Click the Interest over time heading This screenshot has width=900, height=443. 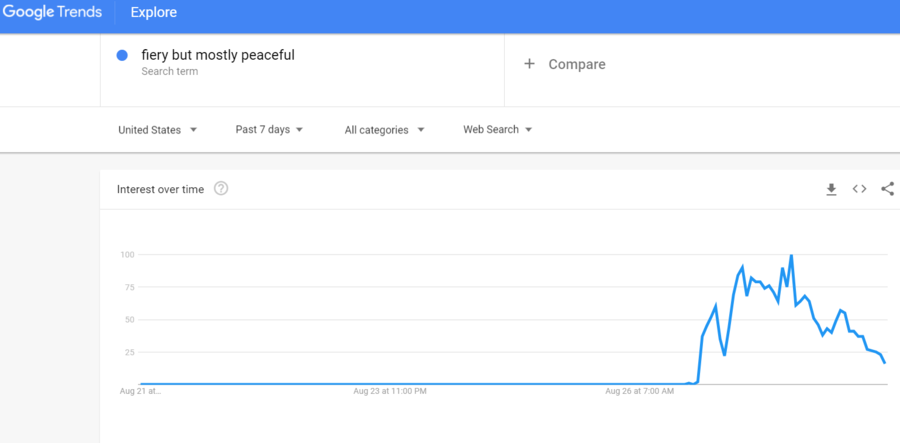(160, 189)
